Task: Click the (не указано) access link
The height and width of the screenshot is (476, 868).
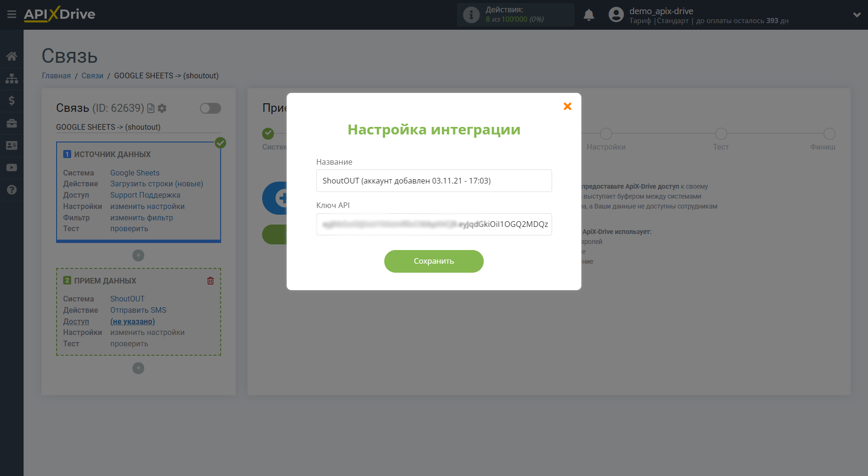Action: pos(132,322)
